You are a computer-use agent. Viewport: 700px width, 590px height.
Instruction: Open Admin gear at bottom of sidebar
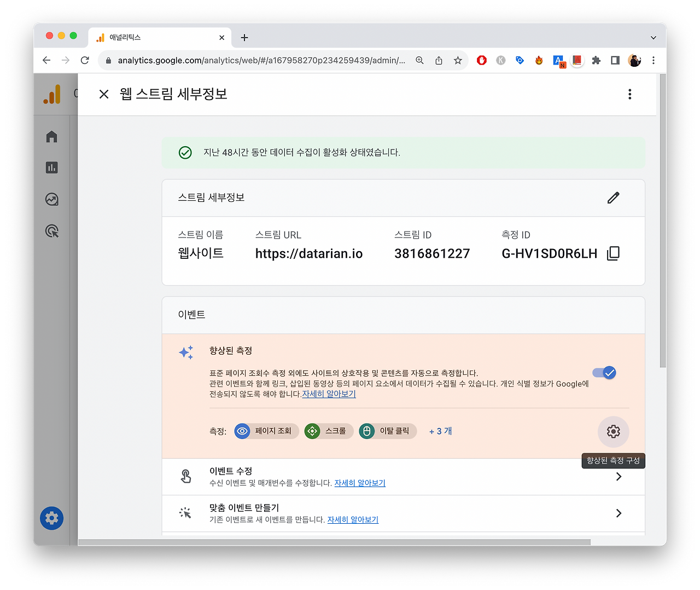[52, 518]
